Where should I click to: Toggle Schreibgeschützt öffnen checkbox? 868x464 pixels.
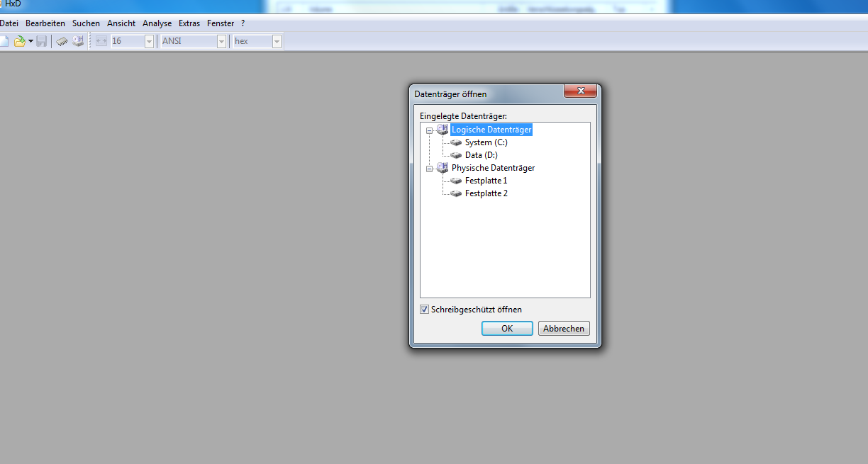[424, 310]
